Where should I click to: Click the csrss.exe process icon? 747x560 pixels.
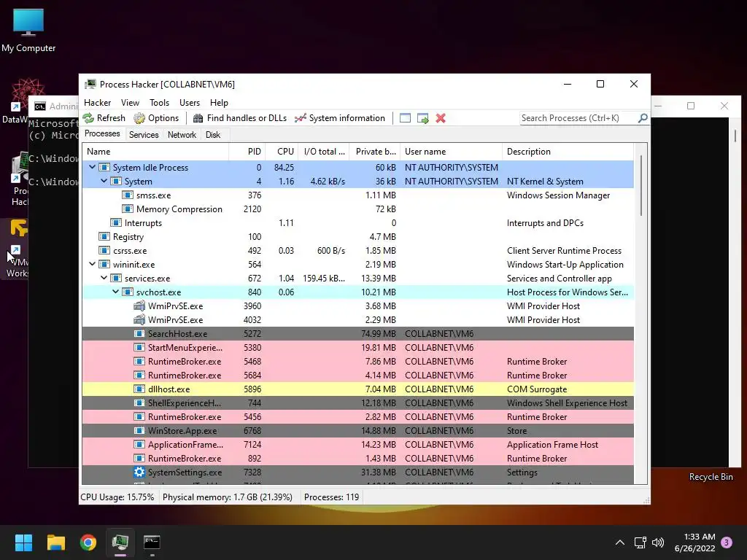104,251
